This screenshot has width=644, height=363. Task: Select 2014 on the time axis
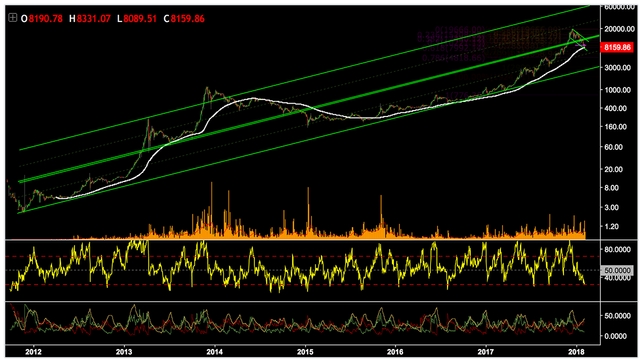pyautogui.click(x=215, y=351)
